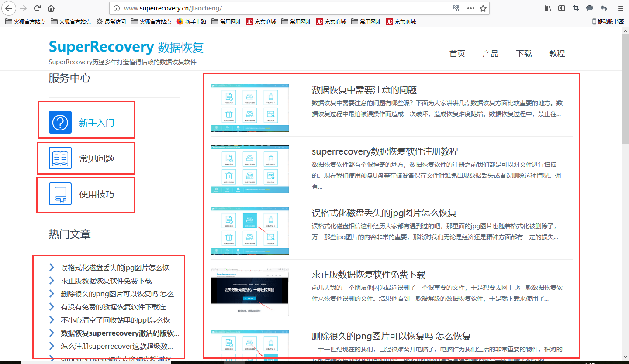
Task: Click the 常见问题 open book icon
Action: [60, 158]
